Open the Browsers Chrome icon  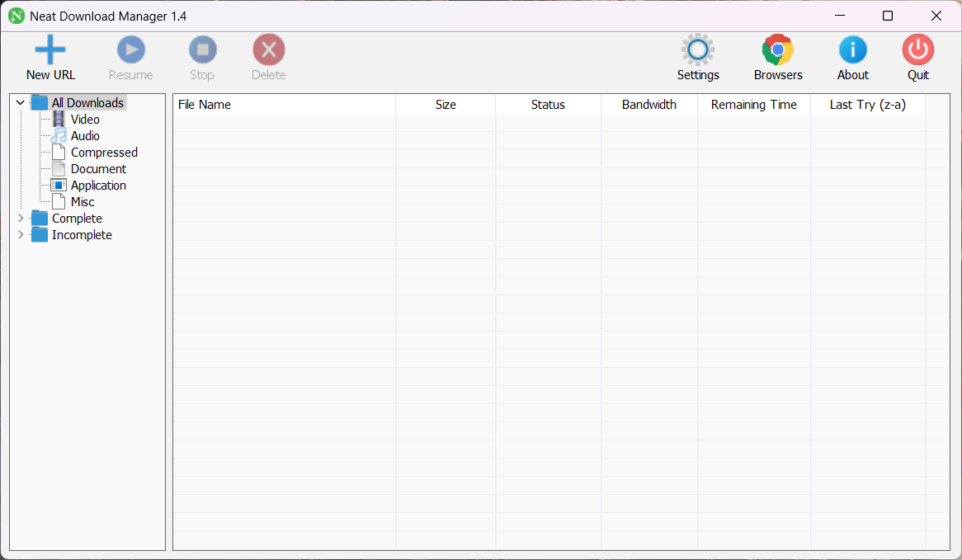point(777,50)
